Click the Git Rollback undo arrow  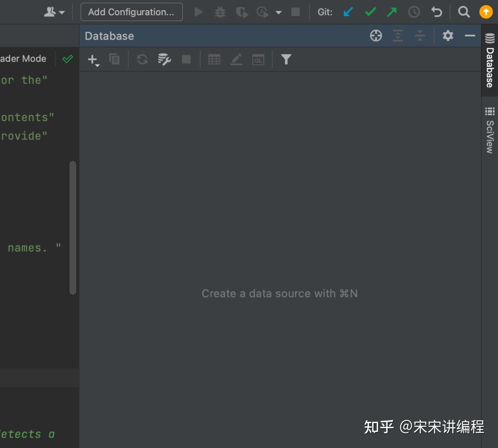tap(436, 12)
